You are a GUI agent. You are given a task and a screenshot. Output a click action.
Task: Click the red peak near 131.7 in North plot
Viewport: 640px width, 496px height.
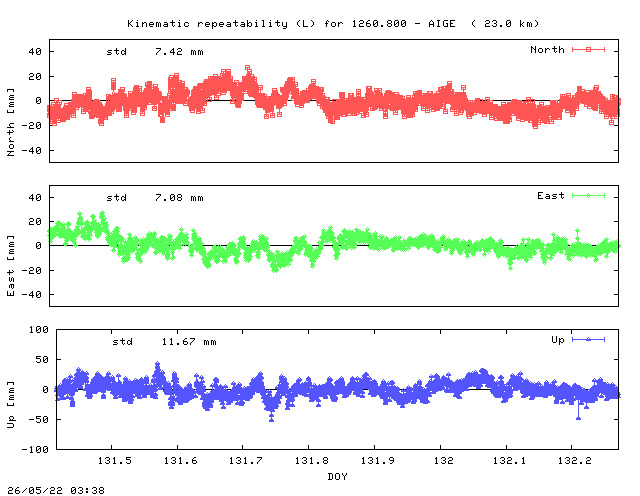[247, 68]
